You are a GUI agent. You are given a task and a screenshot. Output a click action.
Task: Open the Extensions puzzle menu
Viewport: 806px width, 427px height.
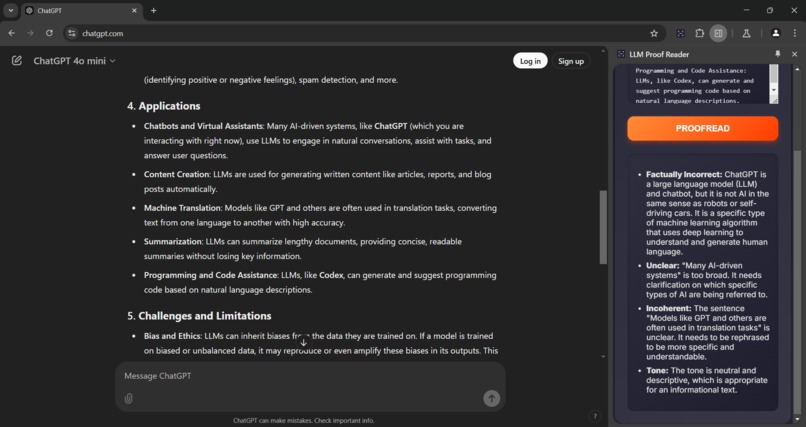[x=700, y=33]
